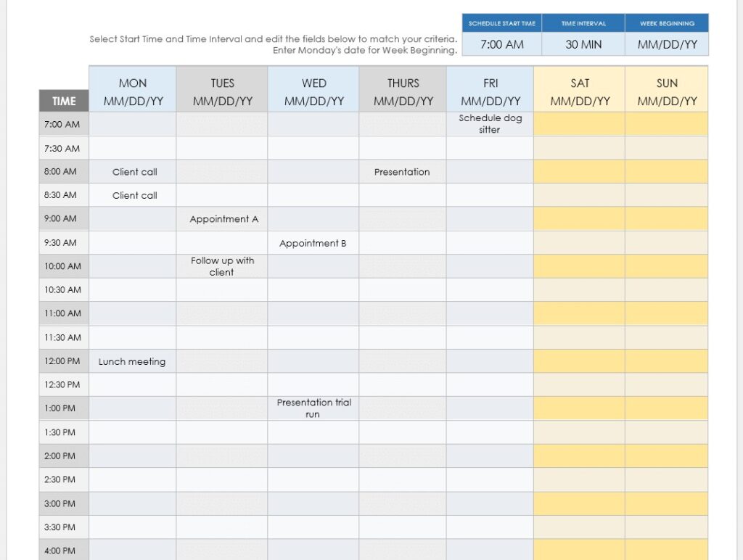743x560 pixels.
Task: Click the WEEK BEGINNING header
Action: point(667,23)
